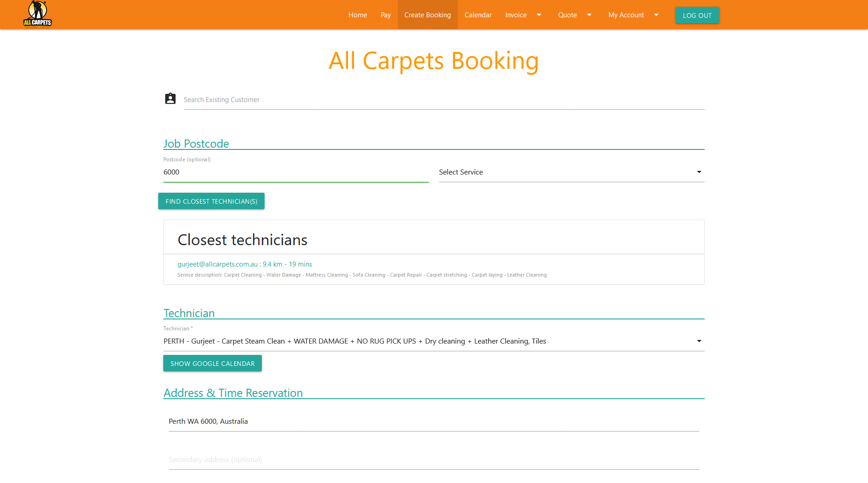Open the Home page
868x483 pixels.
click(358, 15)
